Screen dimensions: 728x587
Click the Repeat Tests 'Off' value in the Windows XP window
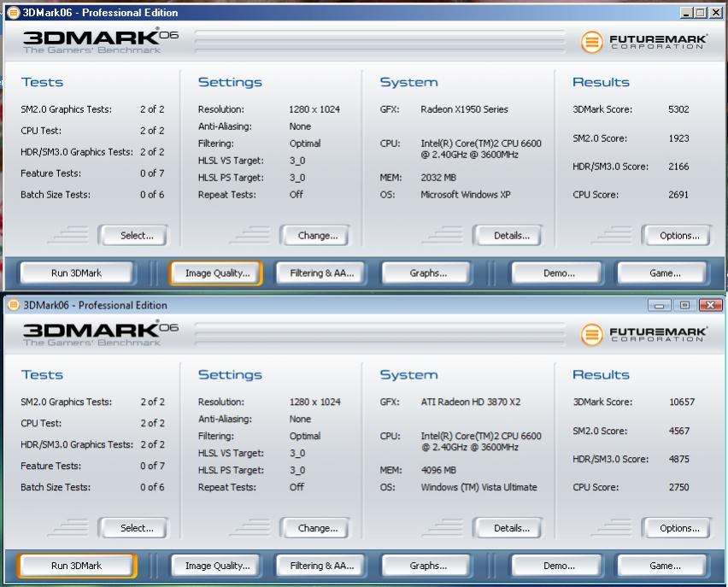coord(296,195)
